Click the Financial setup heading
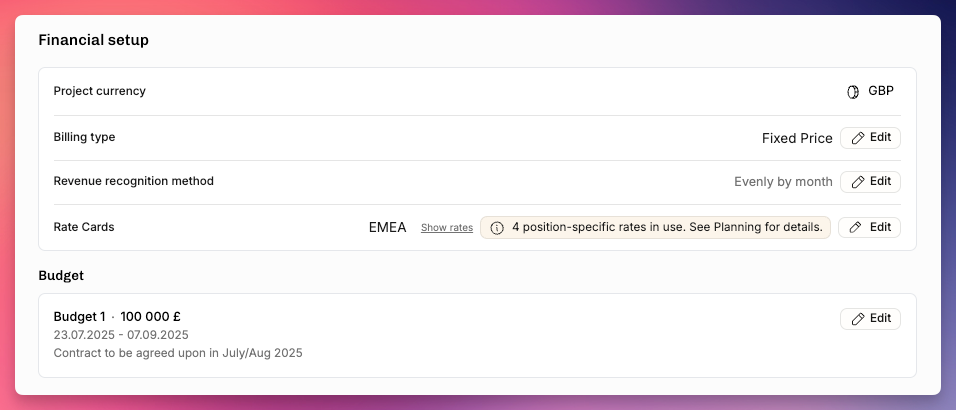The image size is (956, 410). pyautogui.click(x=93, y=40)
